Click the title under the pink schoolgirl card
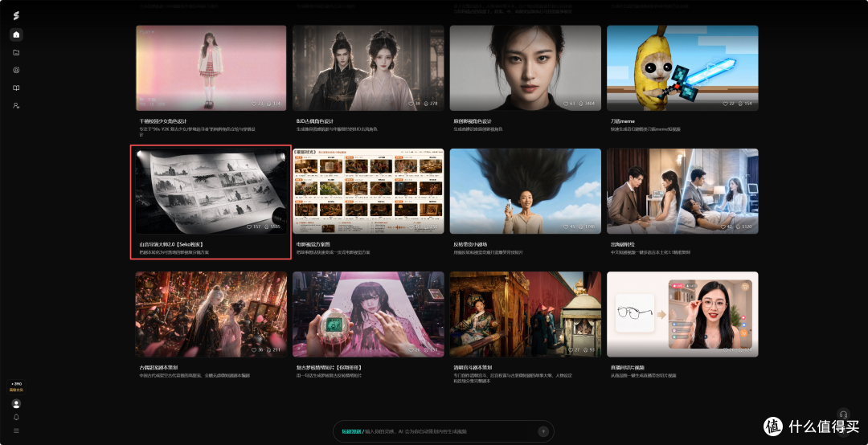This screenshot has height=445, width=868. (x=162, y=120)
